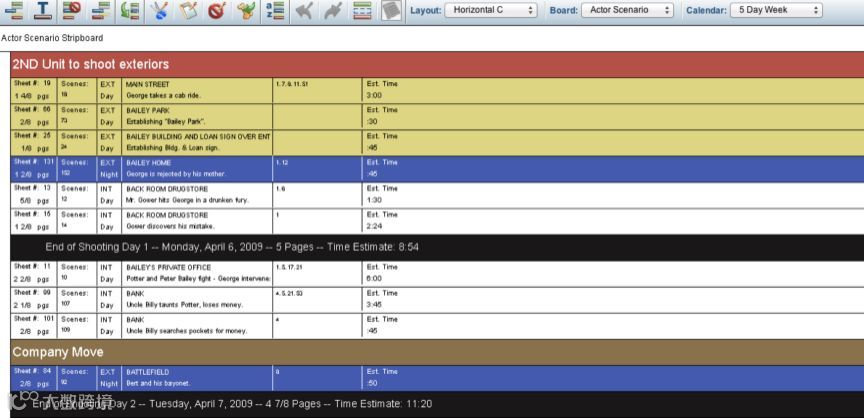The width and height of the screenshot is (864, 418).
Task: Click 'Bert and his bayonet.' description
Action: coord(157,383)
